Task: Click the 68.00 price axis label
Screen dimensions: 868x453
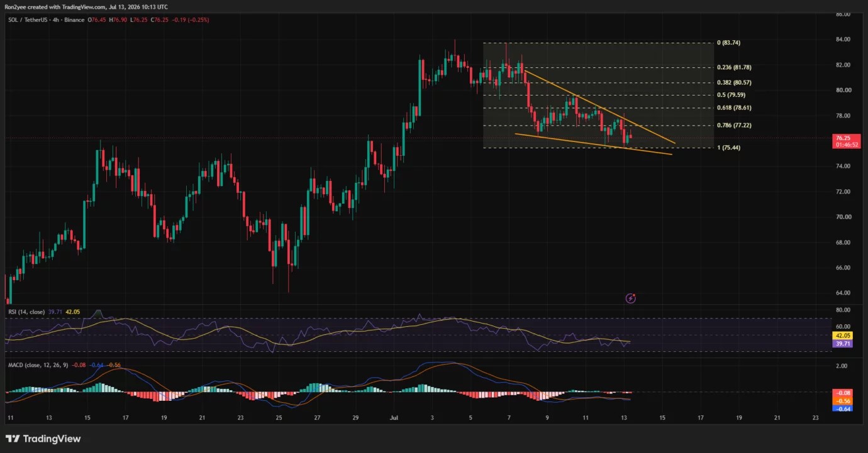Action: pos(842,243)
